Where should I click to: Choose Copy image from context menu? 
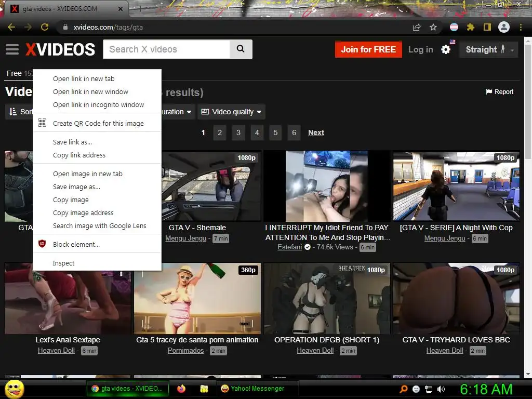point(97,200)
